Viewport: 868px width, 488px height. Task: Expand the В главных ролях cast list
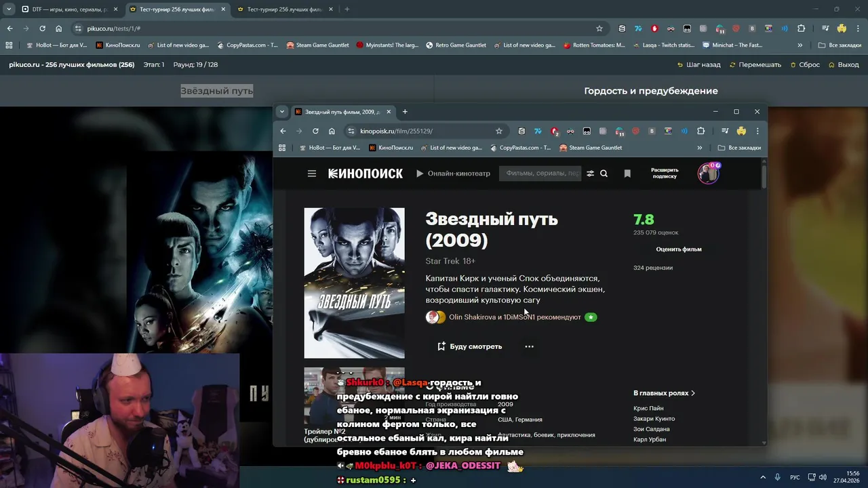click(664, 393)
